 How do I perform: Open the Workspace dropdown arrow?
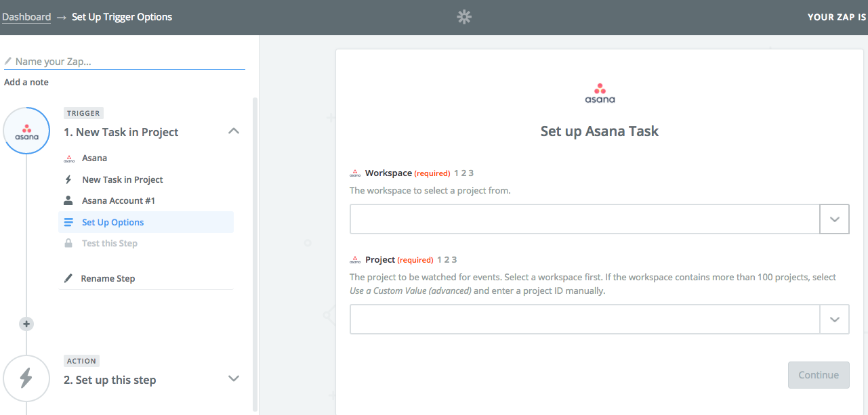tap(835, 219)
